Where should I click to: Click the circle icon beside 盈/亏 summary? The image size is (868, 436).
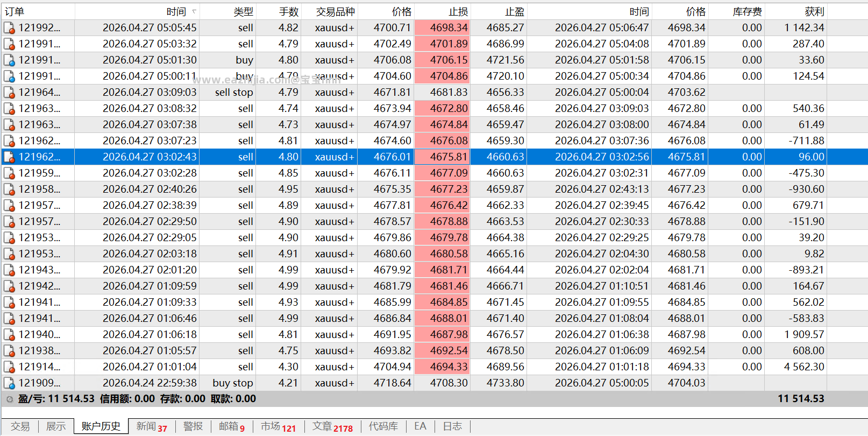[10, 399]
